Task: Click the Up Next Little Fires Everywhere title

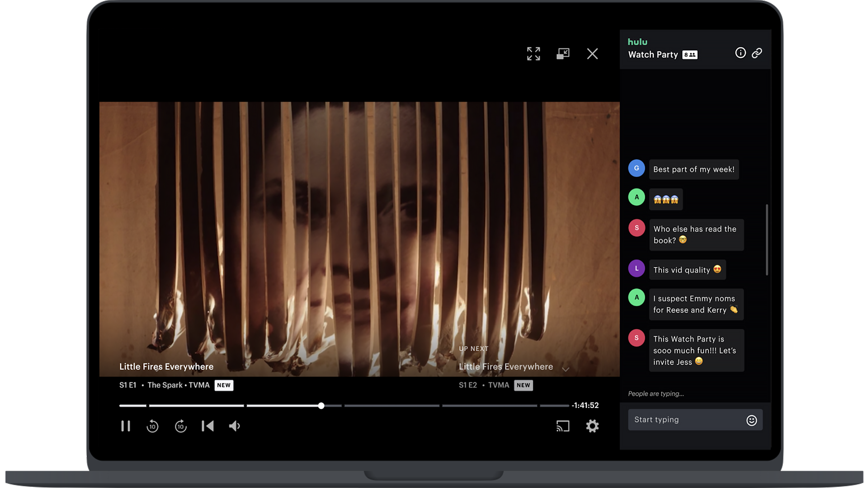Action: click(505, 367)
